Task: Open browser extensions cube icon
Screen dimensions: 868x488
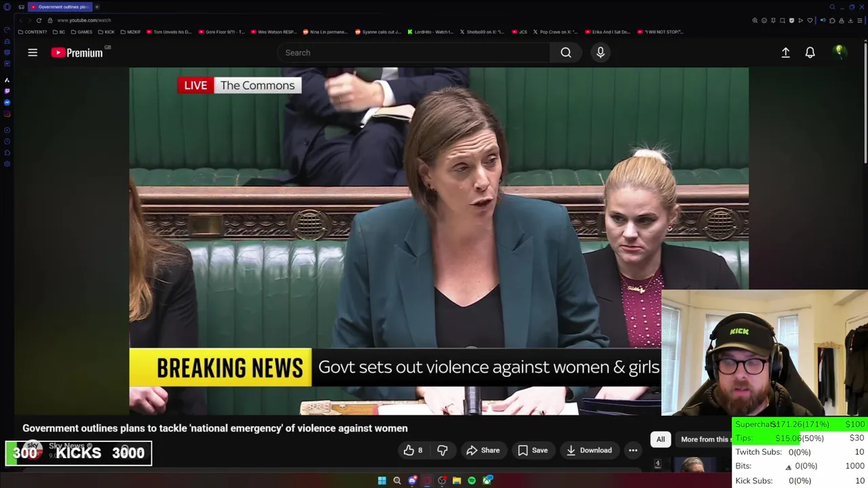Action: click(832, 20)
